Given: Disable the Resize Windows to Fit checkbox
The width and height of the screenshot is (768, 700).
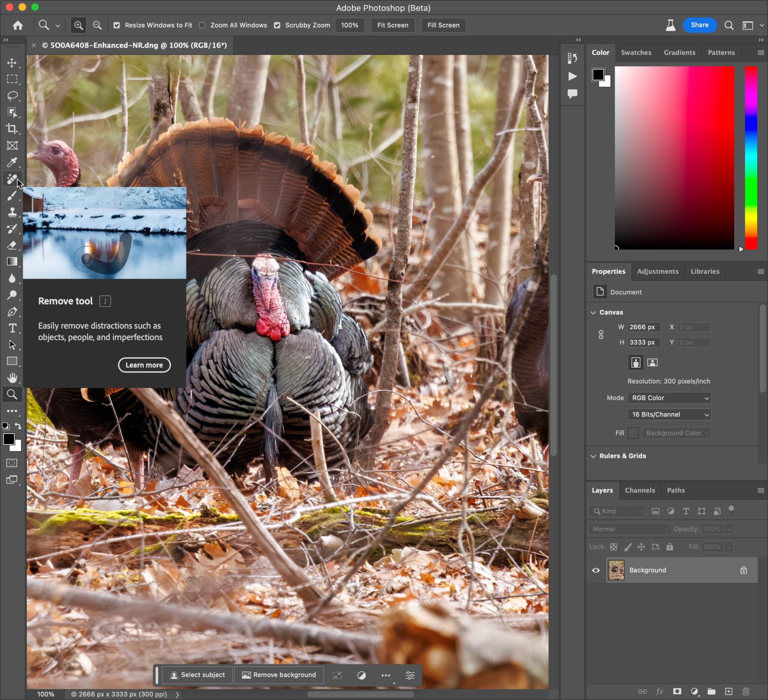Looking at the screenshot, I should point(117,25).
